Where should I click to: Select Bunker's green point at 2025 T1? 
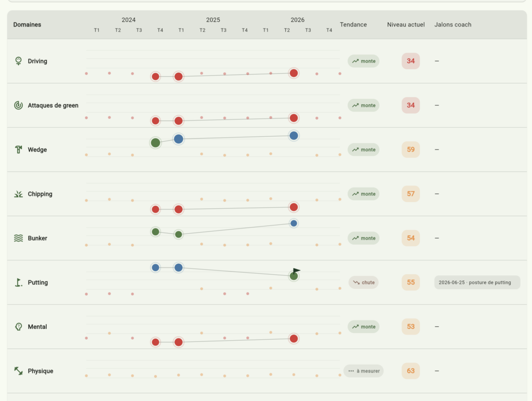point(179,234)
